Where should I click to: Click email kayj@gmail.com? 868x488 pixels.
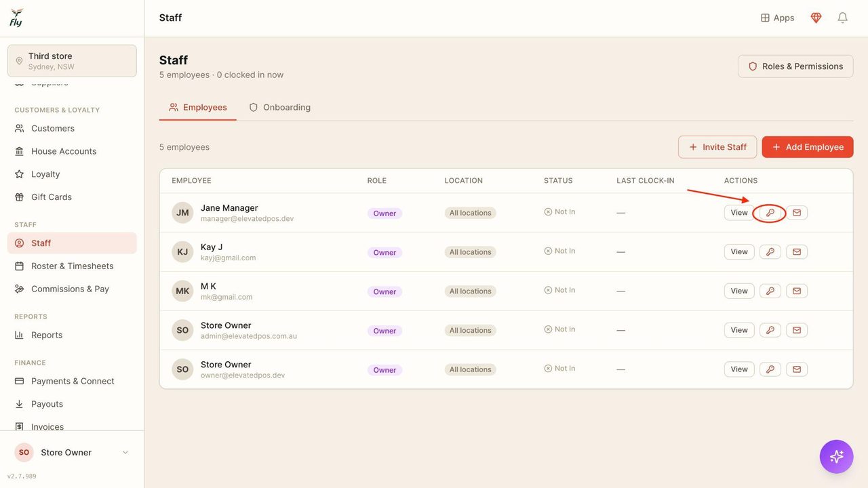click(x=228, y=258)
